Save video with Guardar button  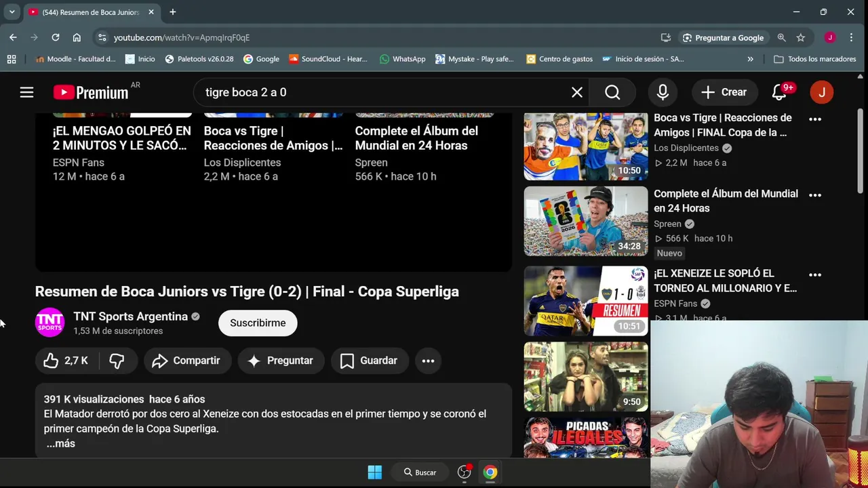click(x=369, y=361)
